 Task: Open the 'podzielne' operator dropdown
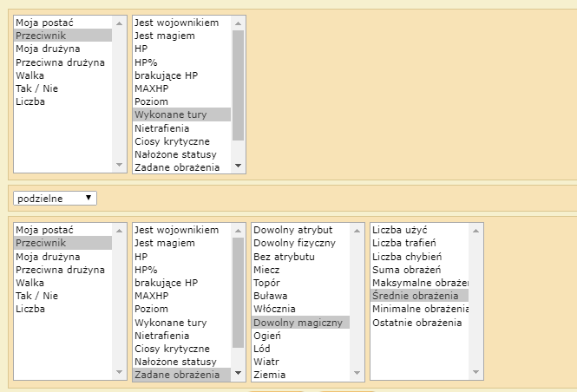pyautogui.click(x=55, y=199)
